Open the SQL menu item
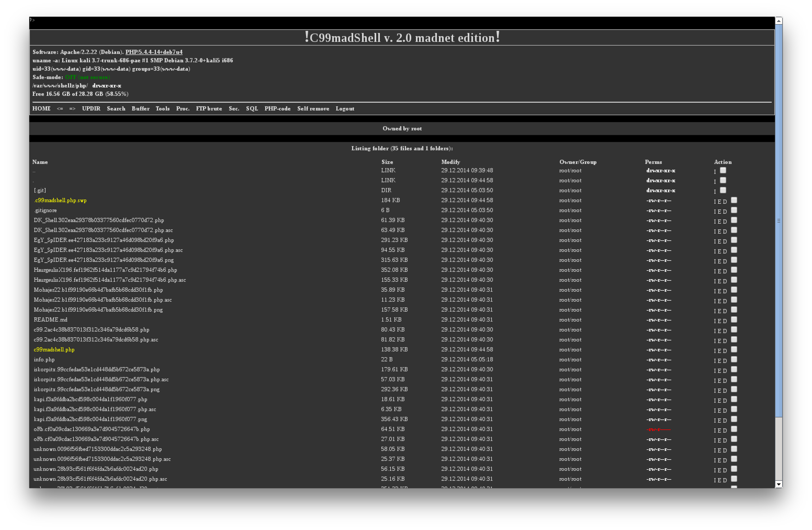The image size is (812, 530). (x=252, y=109)
